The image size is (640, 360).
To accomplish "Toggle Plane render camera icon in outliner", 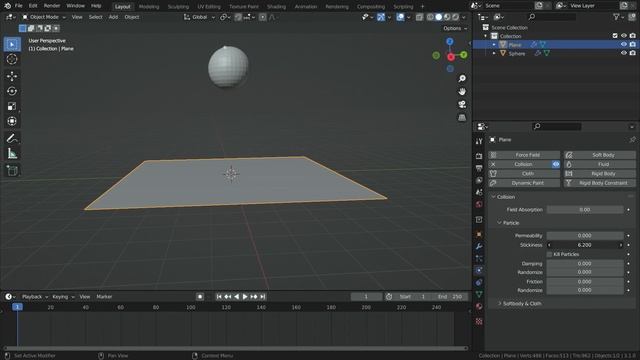I will 632,44.
